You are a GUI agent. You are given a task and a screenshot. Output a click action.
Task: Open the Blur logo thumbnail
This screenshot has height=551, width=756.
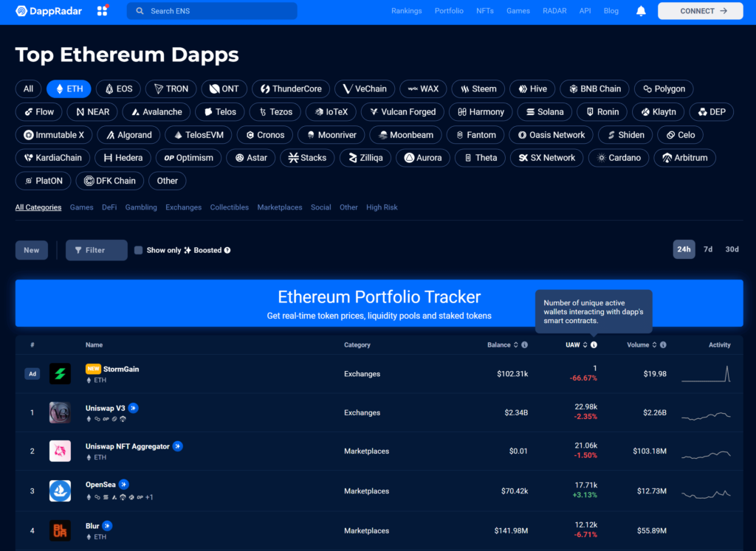61,530
